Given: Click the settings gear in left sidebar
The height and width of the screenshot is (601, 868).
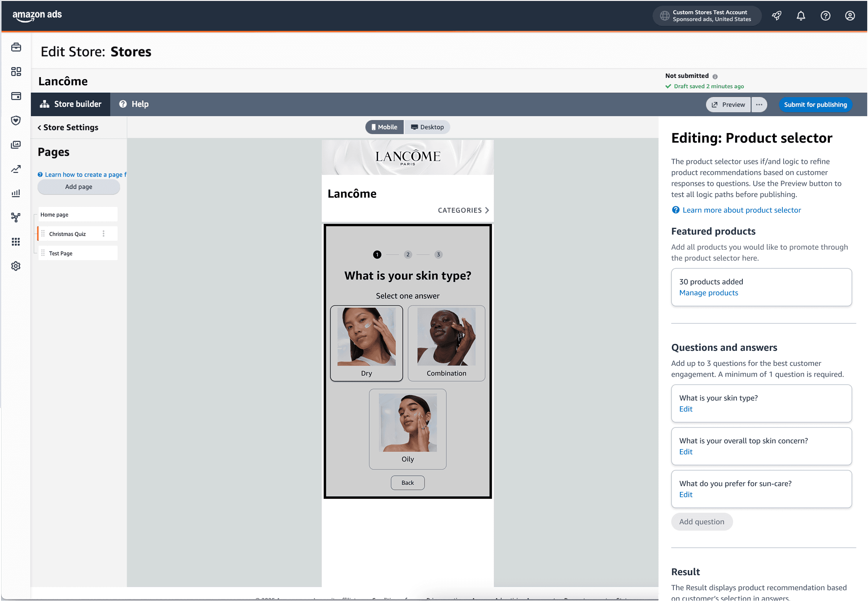Looking at the screenshot, I should 16,266.
